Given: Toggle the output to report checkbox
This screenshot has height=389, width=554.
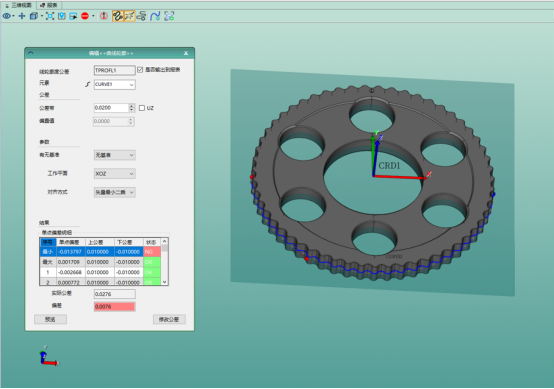Looking at the screenshot, I should (140, 70).
